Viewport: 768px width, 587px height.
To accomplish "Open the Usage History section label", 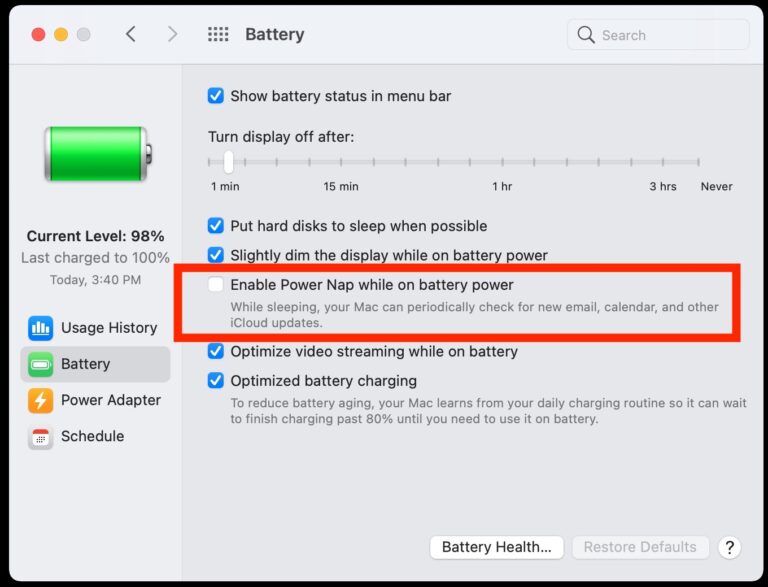I will click(109, 328).
